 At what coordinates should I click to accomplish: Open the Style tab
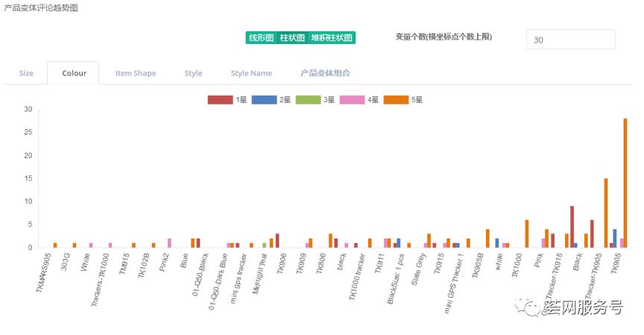pos(193,73)
